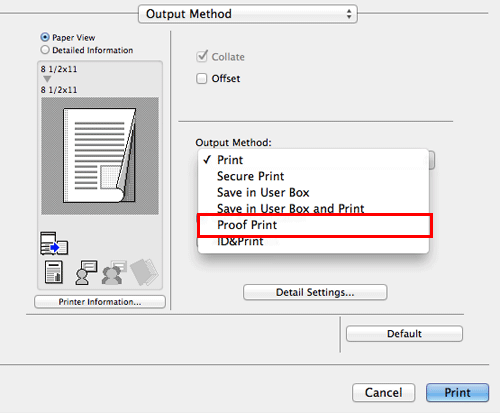Screen dimensions: 500x413
Task: Choose Proof Print from the list
Action: click(314, 225)
